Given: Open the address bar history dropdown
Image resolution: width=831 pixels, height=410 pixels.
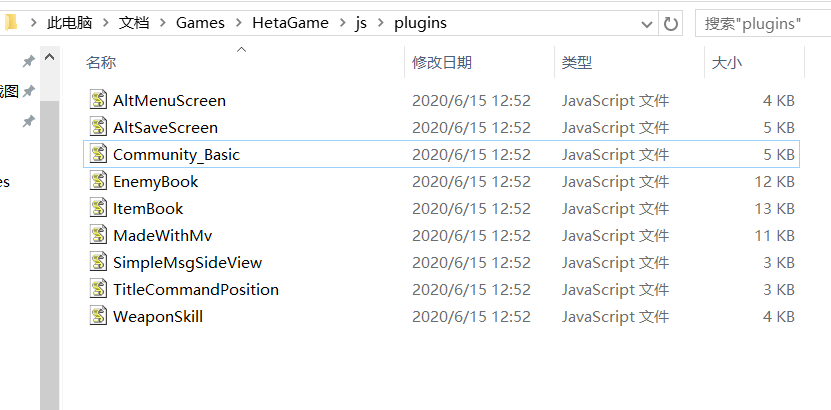Looking at the screenshot, I should tap(647, 24).
